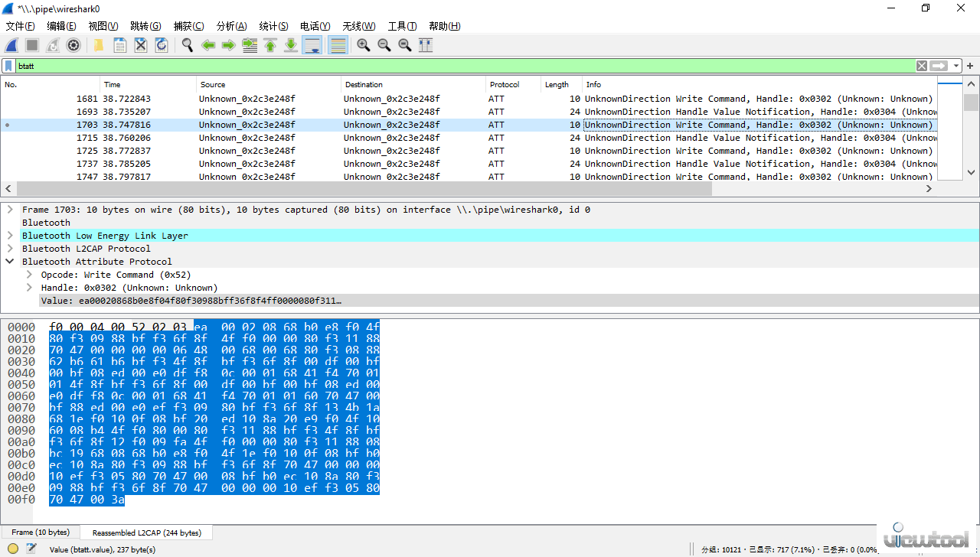Screen dimensions: 980x557
Task: Expand Bluetooth Low Energy Link Layer node
Action: pos(10,236)
